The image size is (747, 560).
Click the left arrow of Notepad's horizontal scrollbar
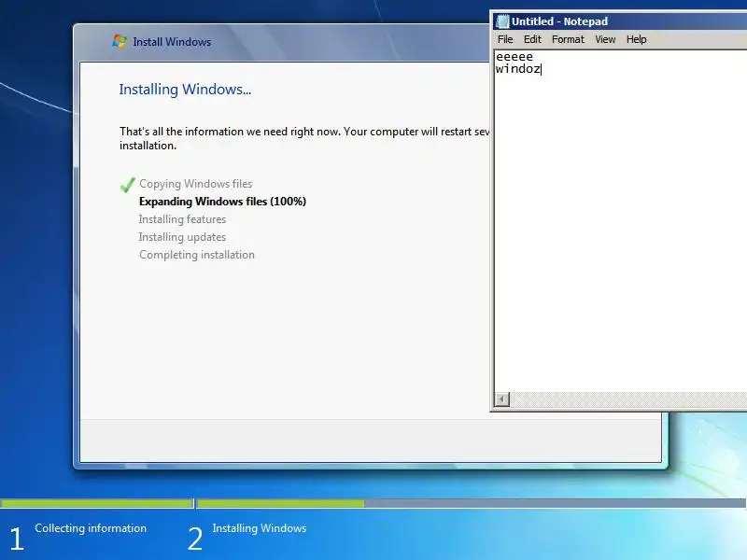[502, 399]
